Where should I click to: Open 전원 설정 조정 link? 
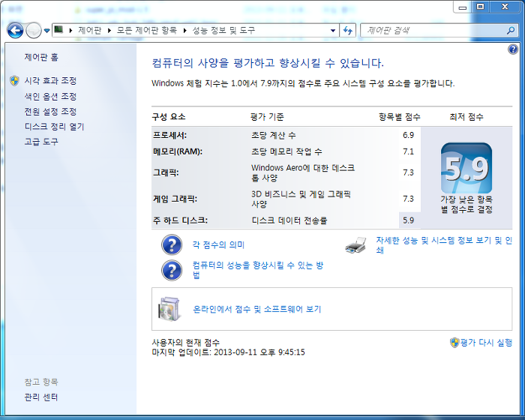pyautogui.click(x=50, y=112)
